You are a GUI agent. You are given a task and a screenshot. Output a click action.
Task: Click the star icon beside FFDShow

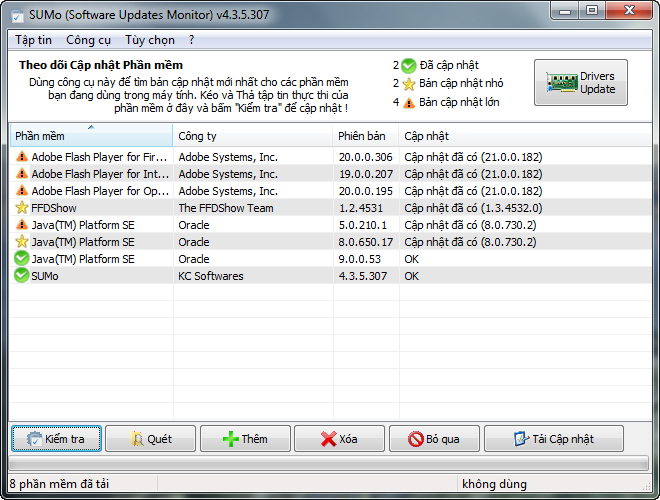coord(21,207)
